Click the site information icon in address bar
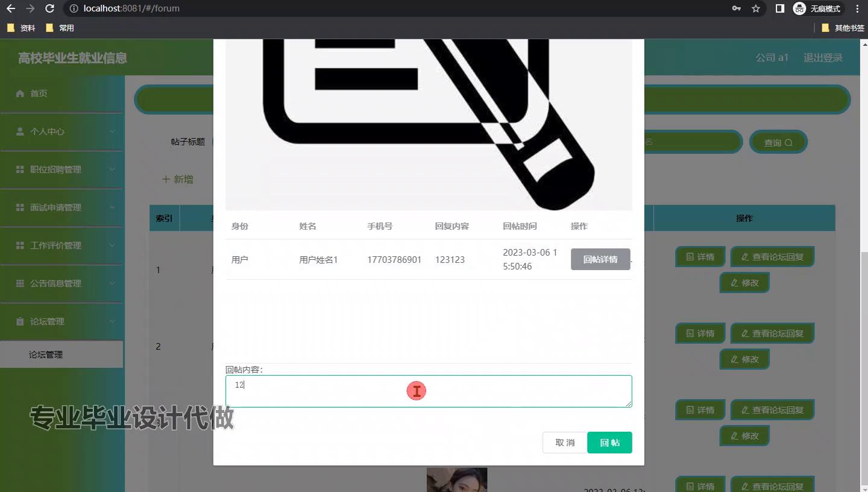Viewport: 868px width, 492px height. coord(74,8)
